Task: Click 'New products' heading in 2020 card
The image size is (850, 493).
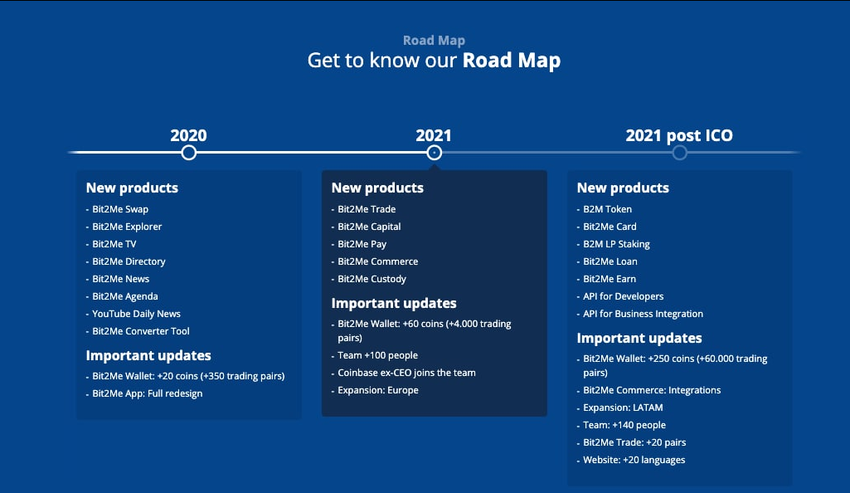Action: (132, 188)
